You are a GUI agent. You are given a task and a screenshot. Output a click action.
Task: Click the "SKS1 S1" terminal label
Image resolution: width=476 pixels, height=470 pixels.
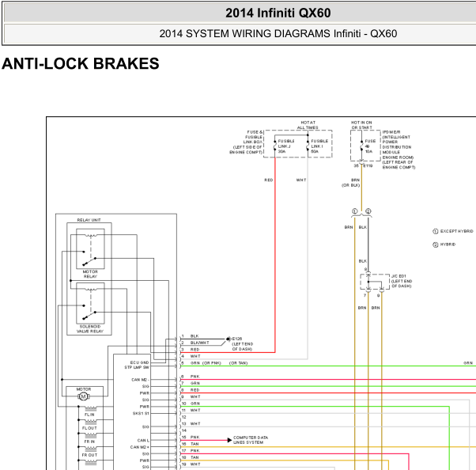point(141,414)
